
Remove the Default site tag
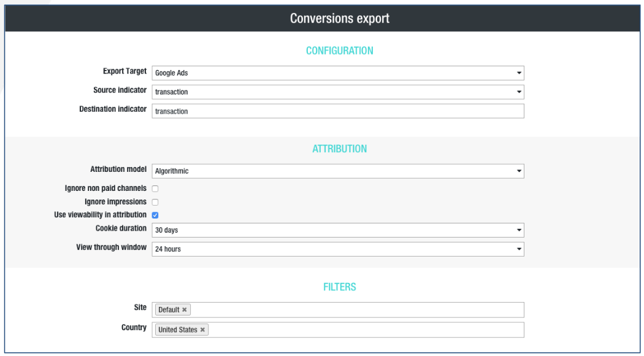tap(185, 310)
